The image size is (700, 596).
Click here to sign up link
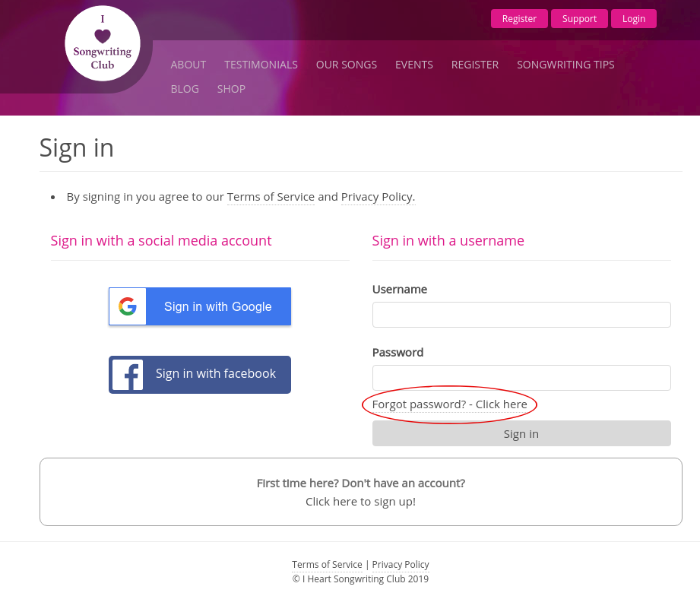360,502
